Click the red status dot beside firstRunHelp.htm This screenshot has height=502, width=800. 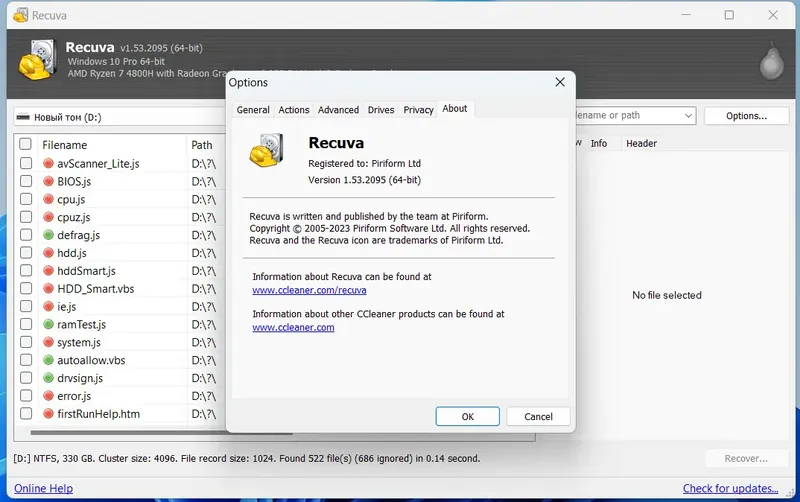point(48,413)
